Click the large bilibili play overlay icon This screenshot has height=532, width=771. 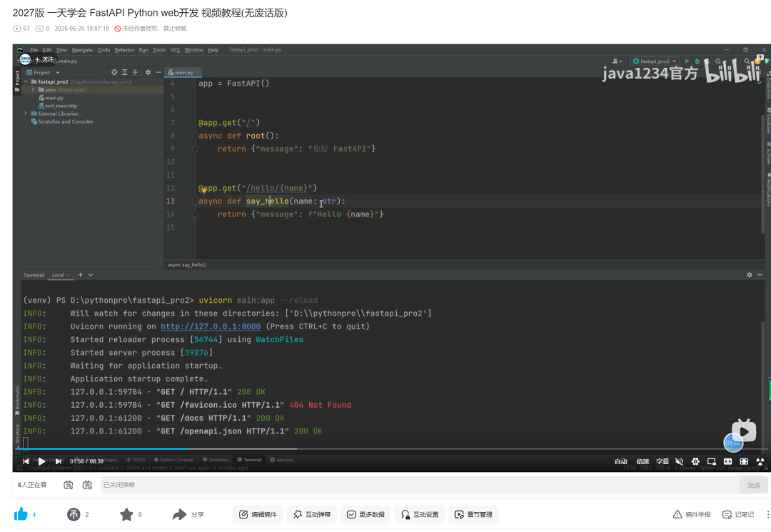pyautogui.click(x=743, y=431)
